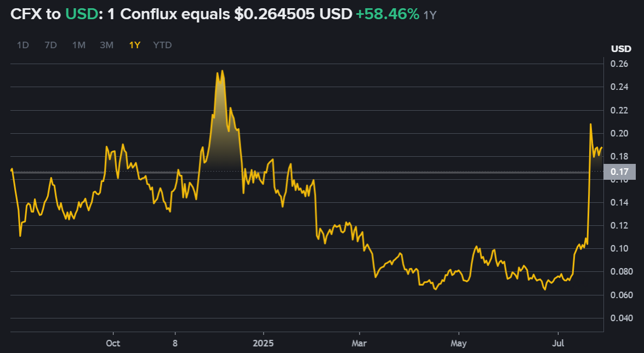This screenshot has height=353, width=644.
Task: Click the May date label
Action: tap(458, 343)
